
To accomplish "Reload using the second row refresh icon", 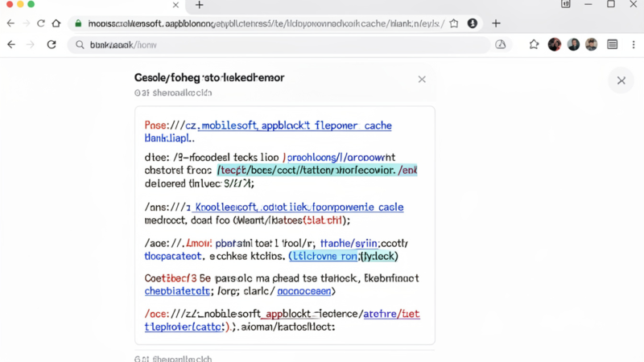I will 52,44.
